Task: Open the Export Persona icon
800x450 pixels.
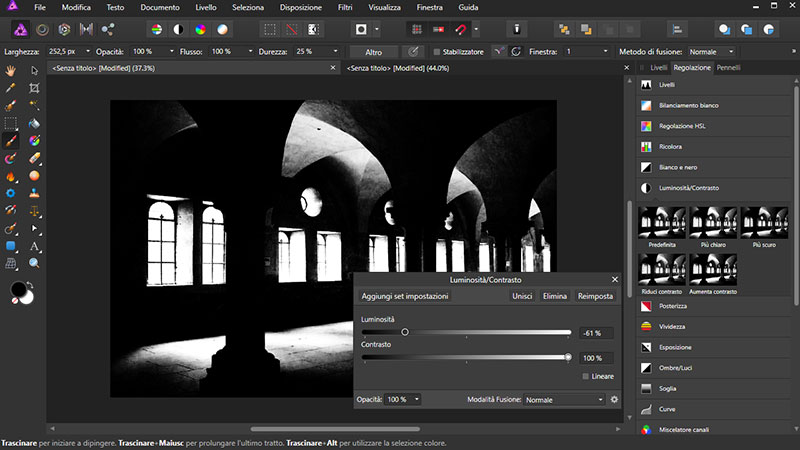Action: tap(107, 30)
